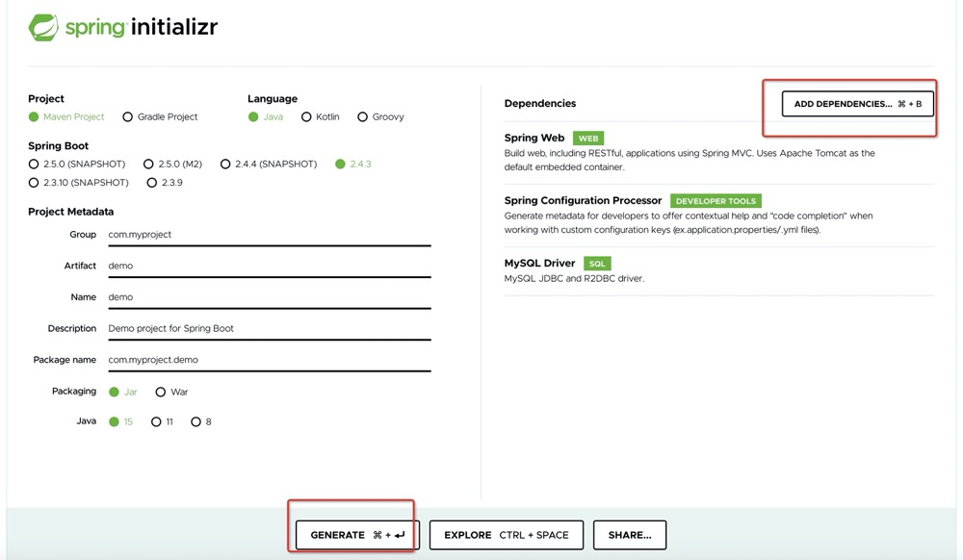Viewport: 963px width, 560px height.
Task: Choose Kotlin language option
Action: [x=306, y=116]
